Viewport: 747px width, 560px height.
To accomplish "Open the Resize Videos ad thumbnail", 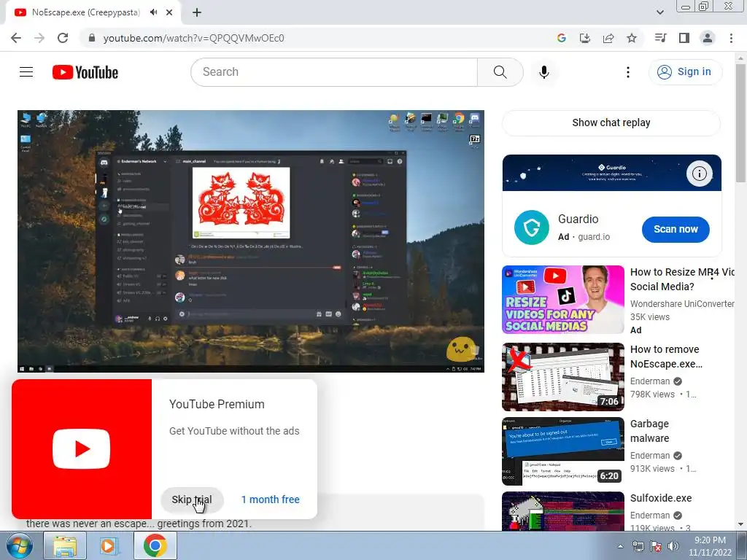I will [x=563, y=300].
